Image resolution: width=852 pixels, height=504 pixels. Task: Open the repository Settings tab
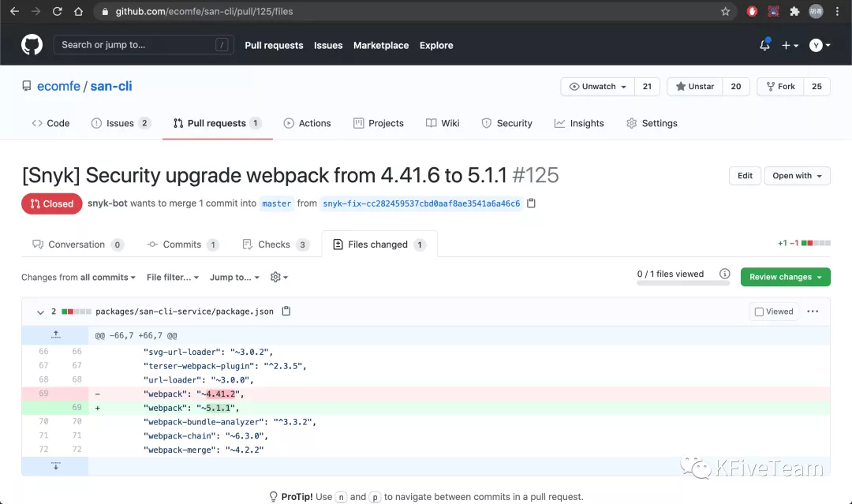pyautogui.click(x=652, y=123)
